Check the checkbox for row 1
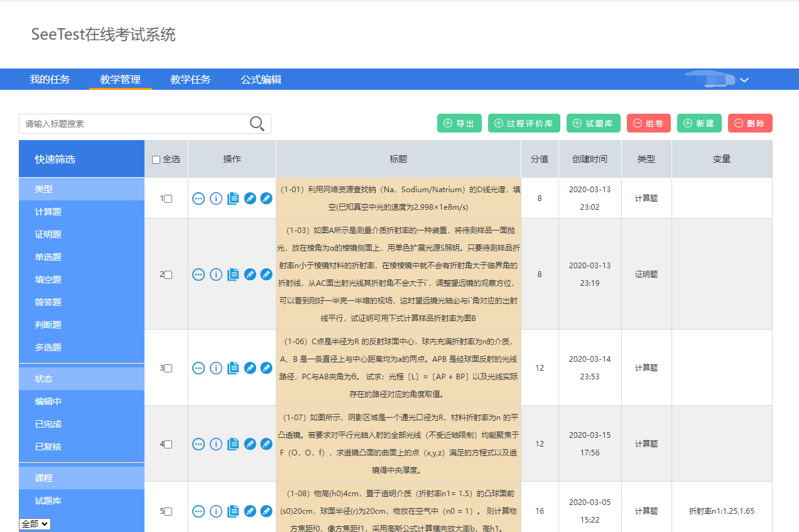This screenshot has width=799, height=532. (x=168, y=199)
